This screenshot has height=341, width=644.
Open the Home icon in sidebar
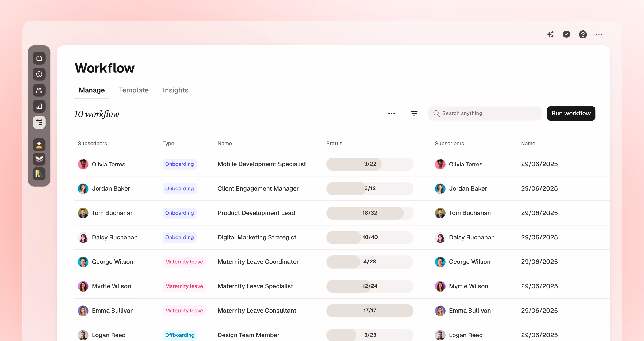click(x=39, y=58)
